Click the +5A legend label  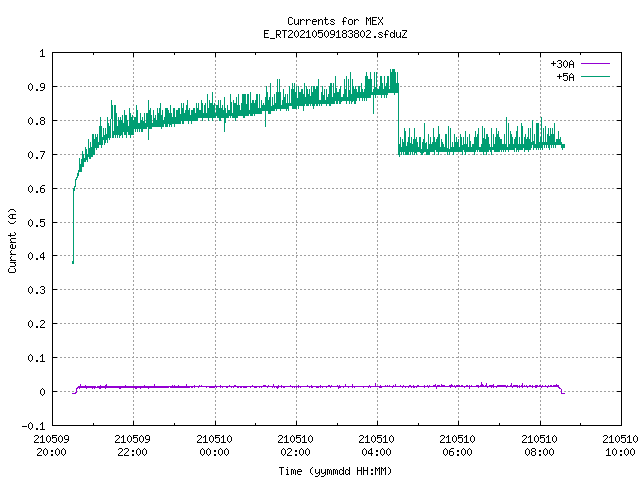pos(565,77)
